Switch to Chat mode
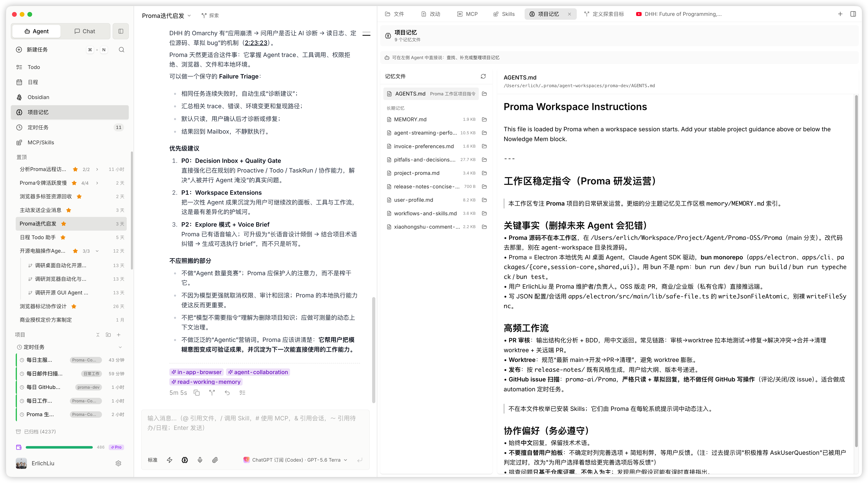The height and width of the screenshot is (483, 868). tap(85, 31)
